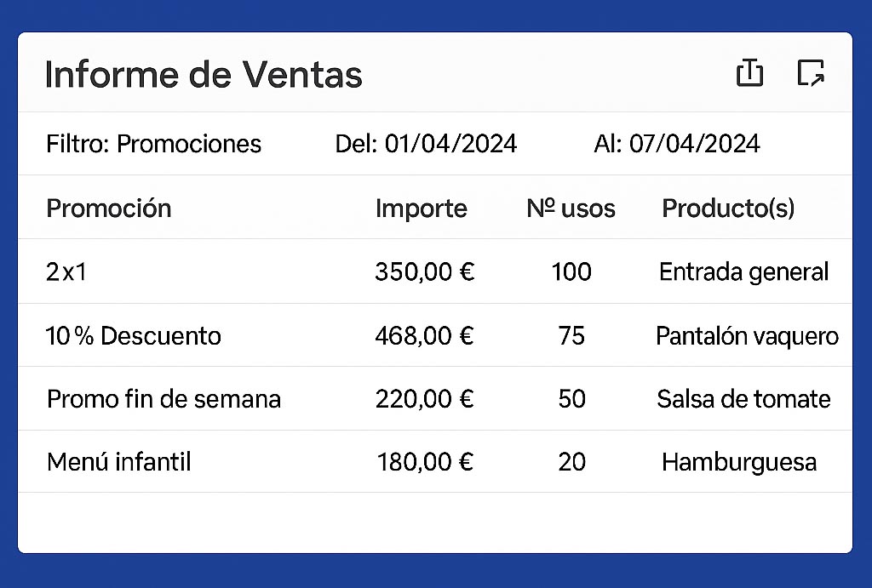Sort by the Producto(s) column header

(x=728, y=208)
